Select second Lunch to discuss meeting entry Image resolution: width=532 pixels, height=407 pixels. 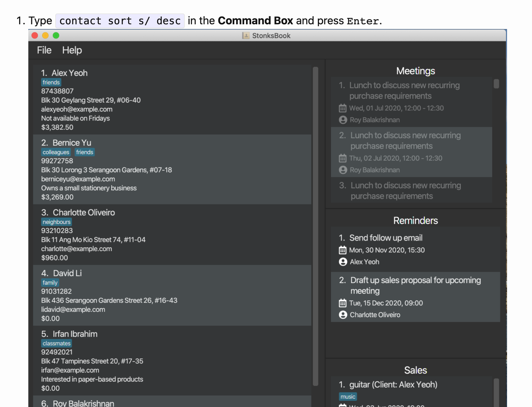point(411,152)
